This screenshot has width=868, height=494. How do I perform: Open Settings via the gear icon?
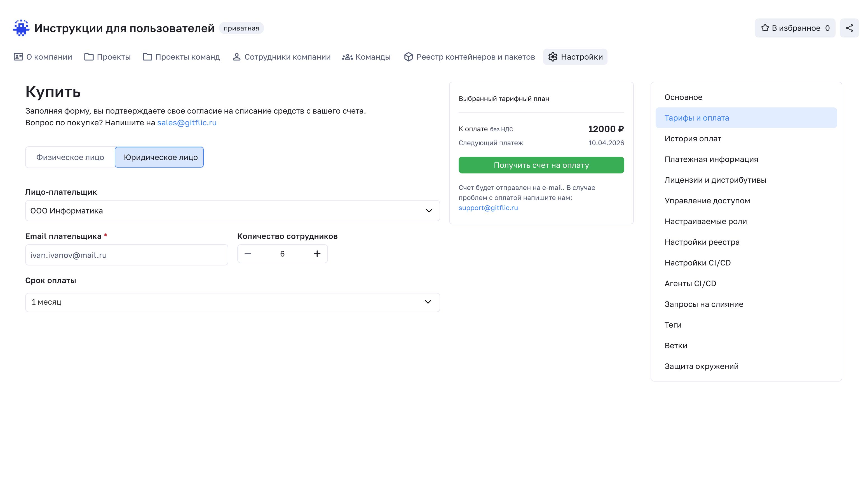click(x=552, y=57)
